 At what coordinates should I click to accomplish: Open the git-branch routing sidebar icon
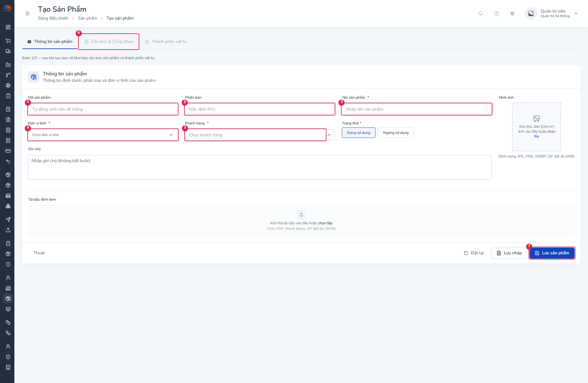tap(8, 75)
